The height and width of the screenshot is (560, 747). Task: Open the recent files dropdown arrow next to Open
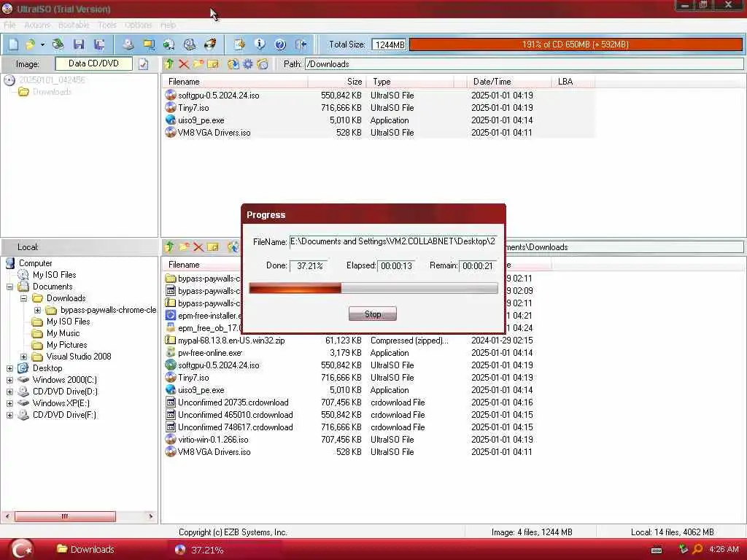click(x=42, y=44)
